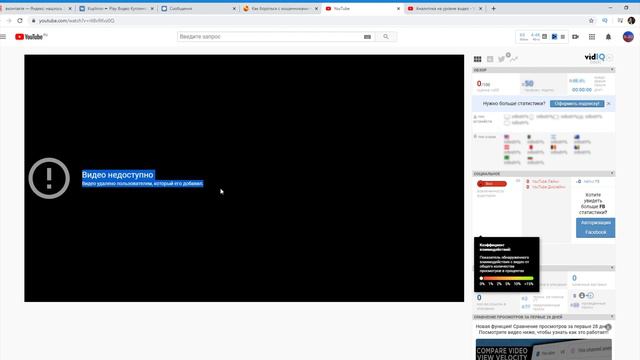
Task: Click the engagement color gradient scale
Action: point(507,278)
